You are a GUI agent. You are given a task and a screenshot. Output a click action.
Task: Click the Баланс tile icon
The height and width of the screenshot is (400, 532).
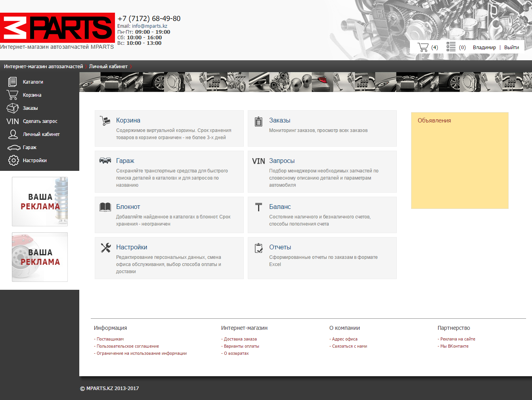[258, 207]
